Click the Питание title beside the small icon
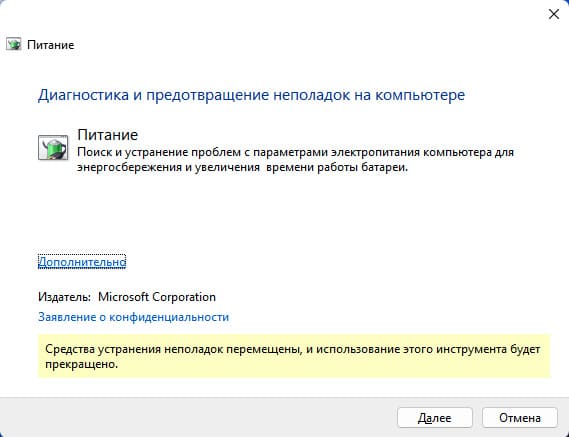 coord(50,45)
